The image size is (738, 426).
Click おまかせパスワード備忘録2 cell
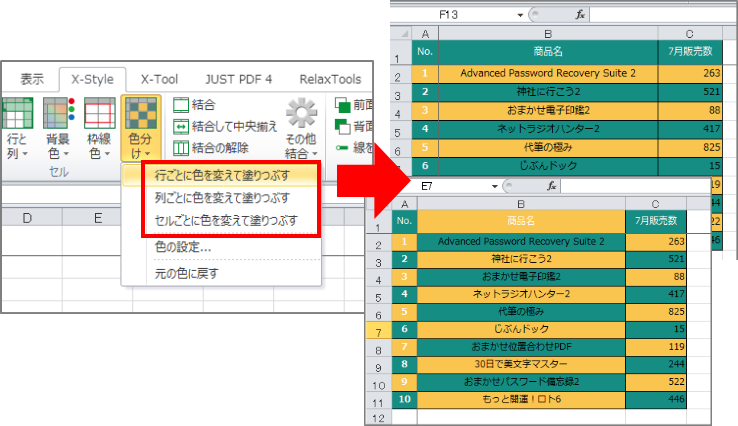(x=521, y=382)
